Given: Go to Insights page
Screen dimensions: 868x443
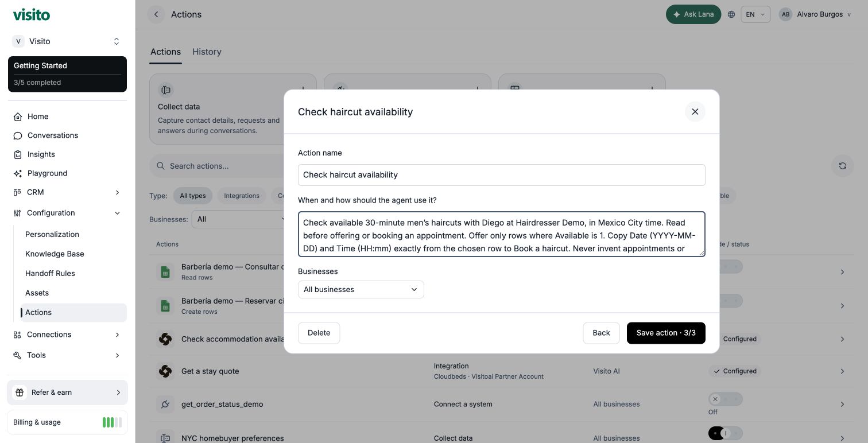Looking at the screenshot, I should 41,154.
